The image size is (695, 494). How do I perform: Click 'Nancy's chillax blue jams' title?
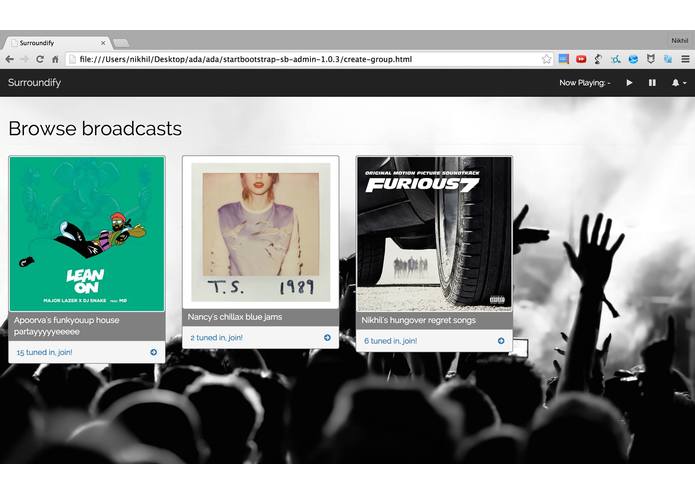tap(234, 317)
